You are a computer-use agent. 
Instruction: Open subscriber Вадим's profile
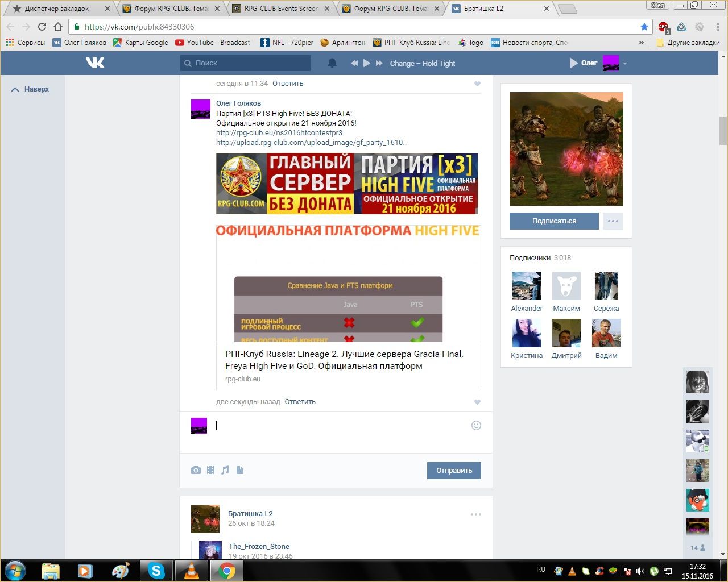606,339
